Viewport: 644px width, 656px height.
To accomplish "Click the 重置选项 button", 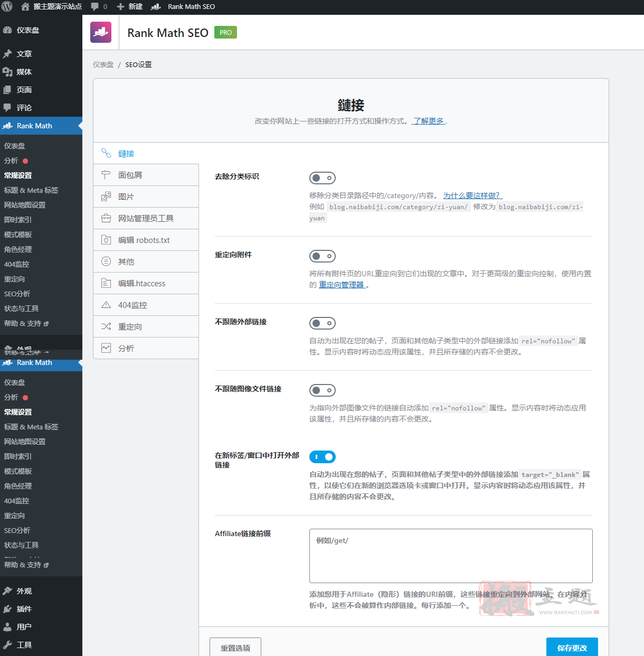I will click(x=235, y=648).
